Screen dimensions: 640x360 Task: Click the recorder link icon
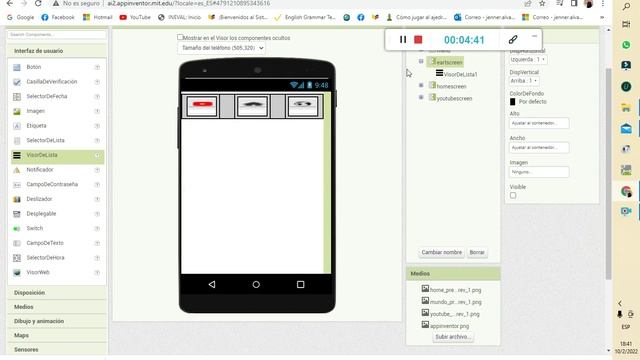pyautogui.click(x=513, y=40)
